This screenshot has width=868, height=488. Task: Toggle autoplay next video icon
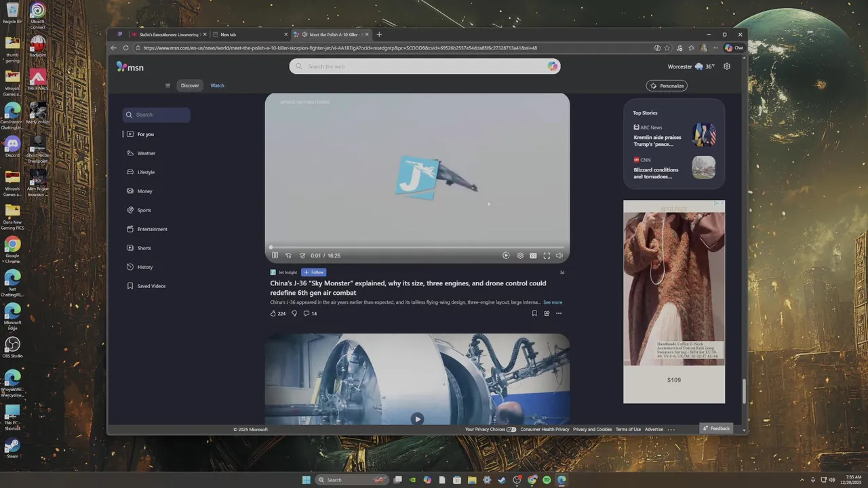[506, 256]
